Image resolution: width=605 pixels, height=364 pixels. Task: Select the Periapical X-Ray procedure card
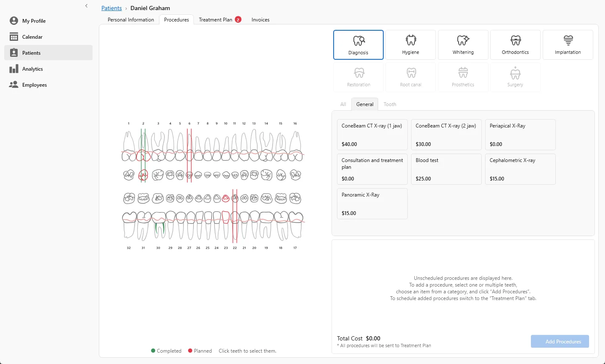[520, 135]
